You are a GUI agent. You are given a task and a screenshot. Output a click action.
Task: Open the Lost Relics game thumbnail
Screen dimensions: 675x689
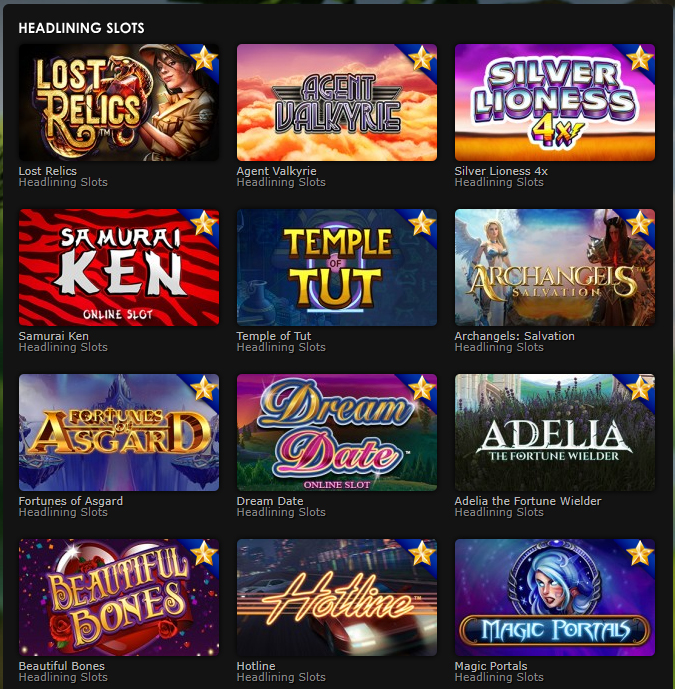click(119, 102)
